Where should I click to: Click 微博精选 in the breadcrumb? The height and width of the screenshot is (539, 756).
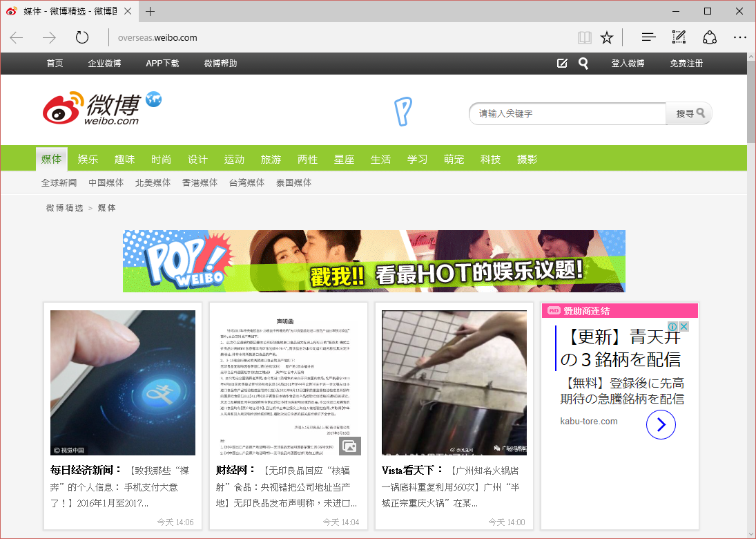point(65,208)
